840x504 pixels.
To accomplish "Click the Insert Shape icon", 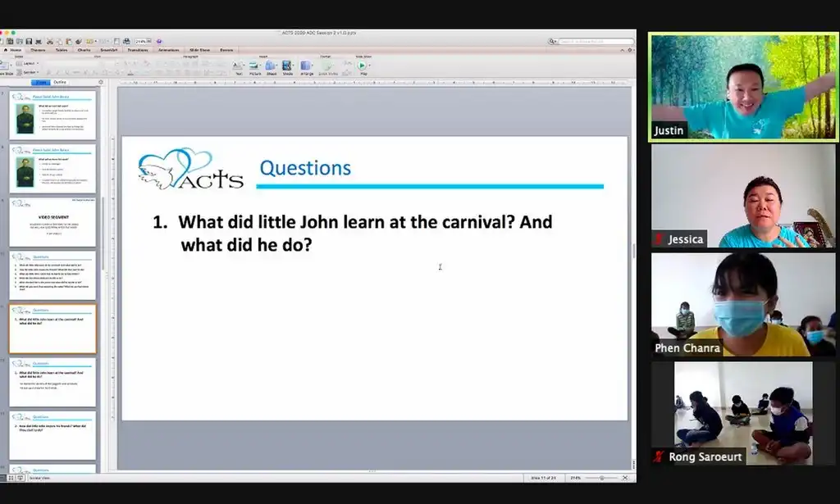I will click(x=271, y=66).
